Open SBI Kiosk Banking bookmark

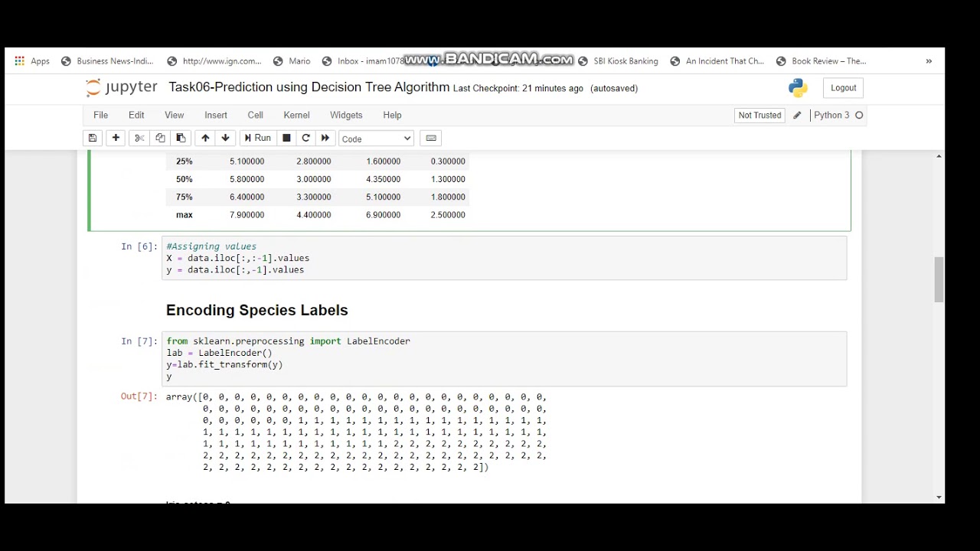[618, 61]
